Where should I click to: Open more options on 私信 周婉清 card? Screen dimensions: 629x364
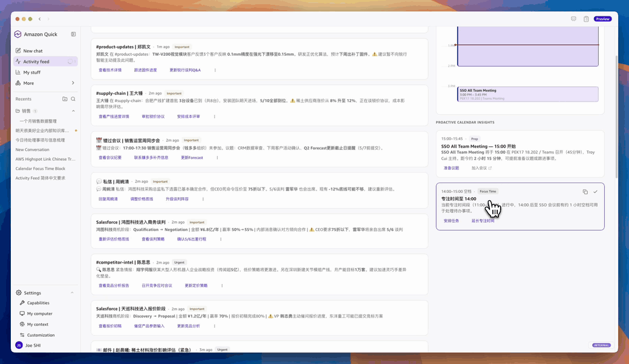(x=203, y=199)
